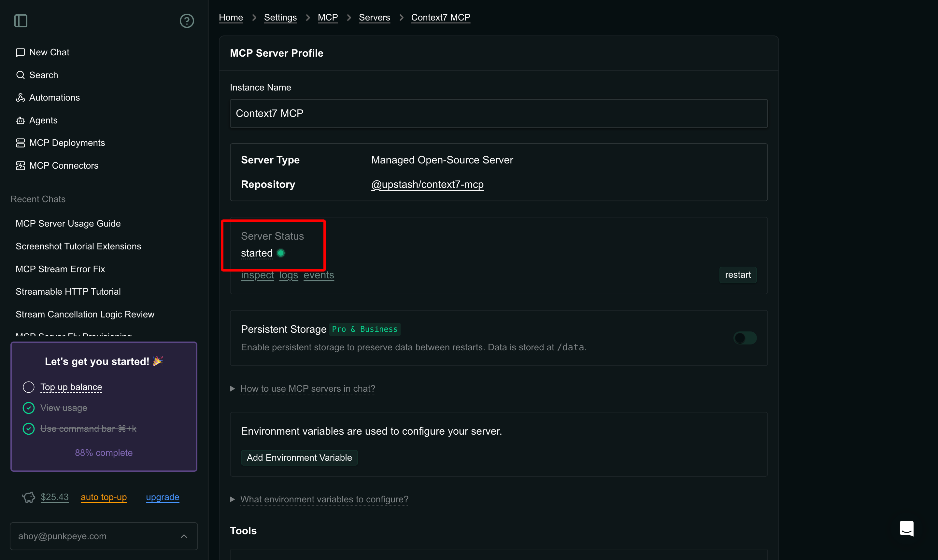
Task: Click the New Chat icon
Action: click(21, 52)
